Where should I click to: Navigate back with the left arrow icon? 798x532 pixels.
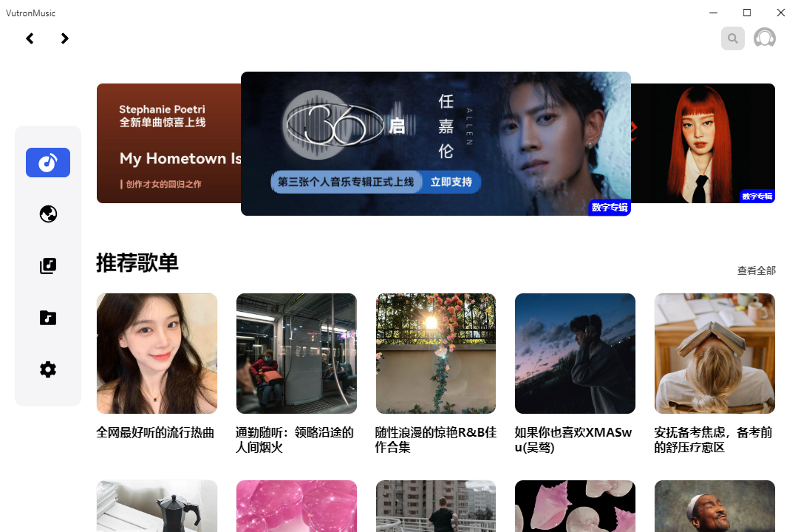pyautogui.click(x=30, y=38)
